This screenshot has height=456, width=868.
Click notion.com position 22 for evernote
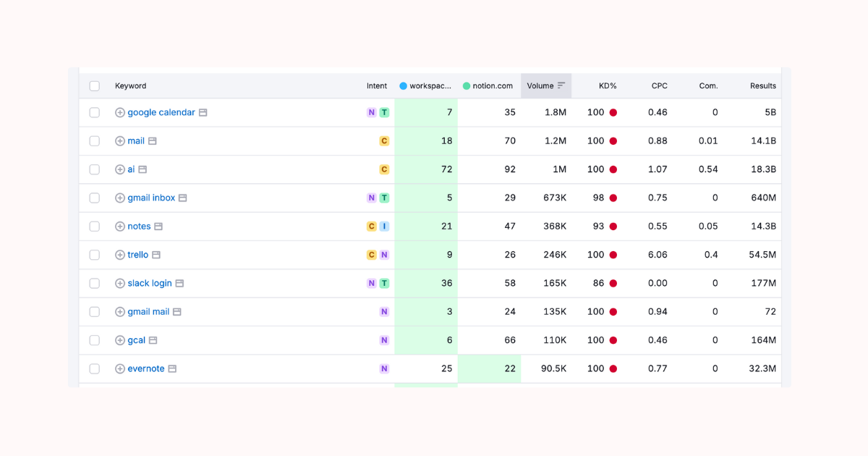click(x=489, y=368)
